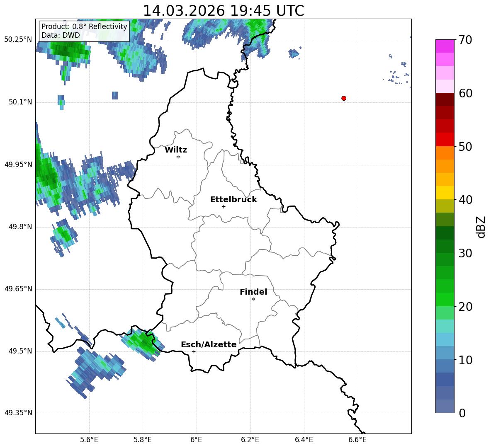Select the Wiltz label text
Image resolution: width=491 pixels, height=448 pixels.
pos(176,150)
